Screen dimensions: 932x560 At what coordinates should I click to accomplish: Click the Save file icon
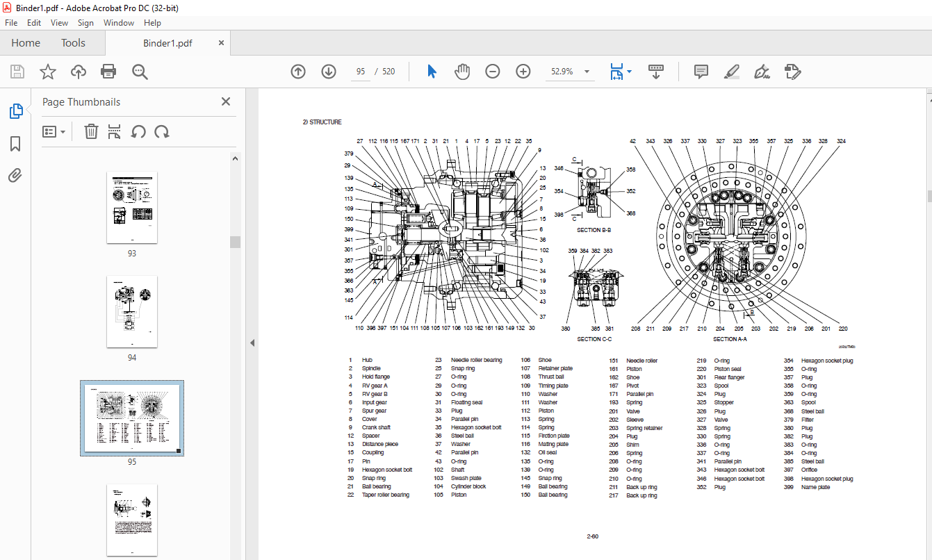(17, 72)
